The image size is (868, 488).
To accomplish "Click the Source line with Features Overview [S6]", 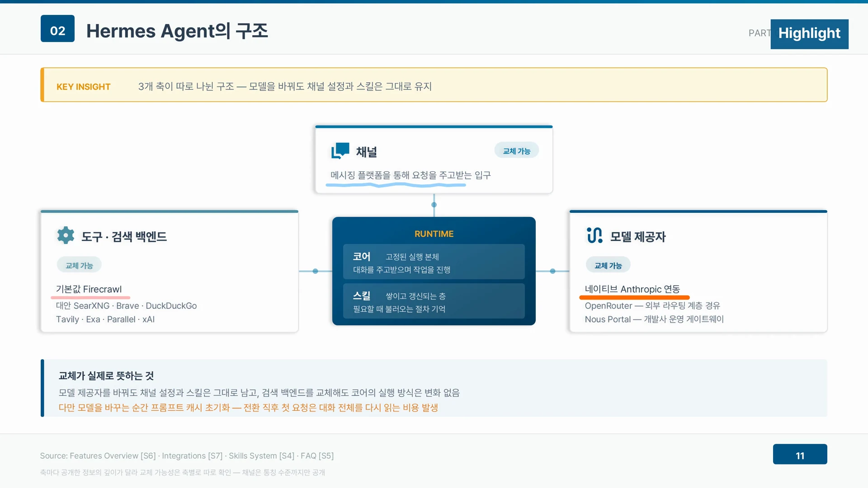I will click(x=187, y=456).
